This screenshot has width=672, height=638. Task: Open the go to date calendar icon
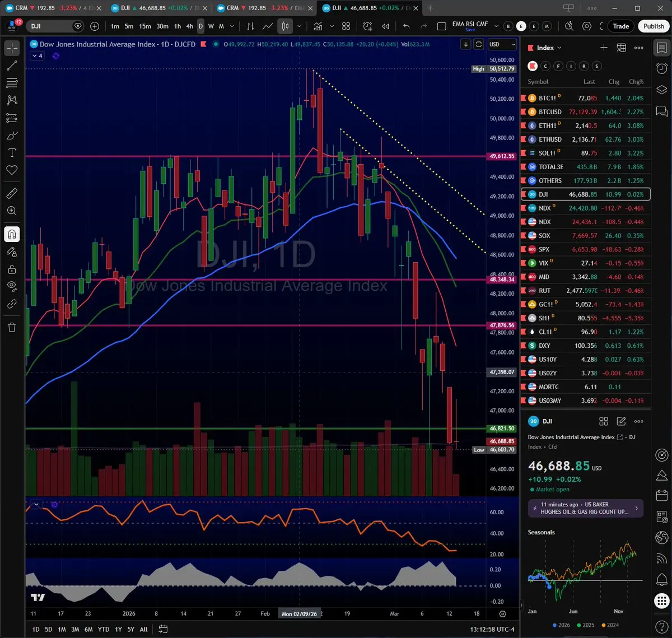click(x=163, y=629)
